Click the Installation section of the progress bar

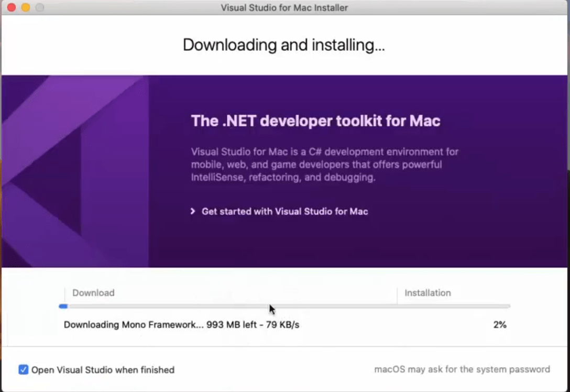tap(454, 306)
